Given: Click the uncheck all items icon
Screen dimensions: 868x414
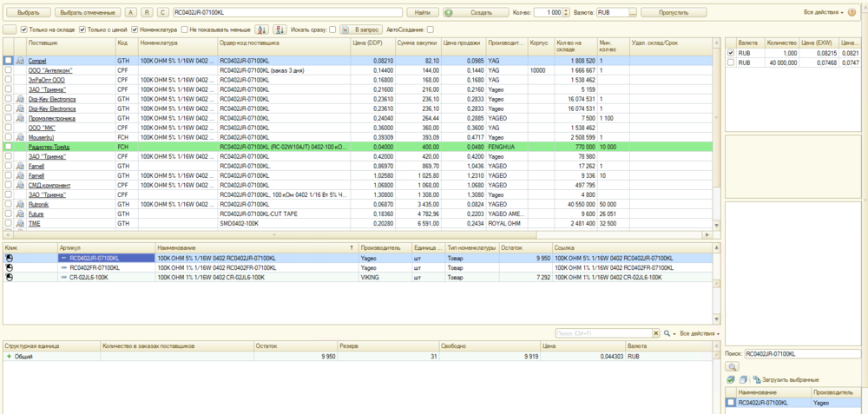Looking at the screenshot, I should coord(743,380).
